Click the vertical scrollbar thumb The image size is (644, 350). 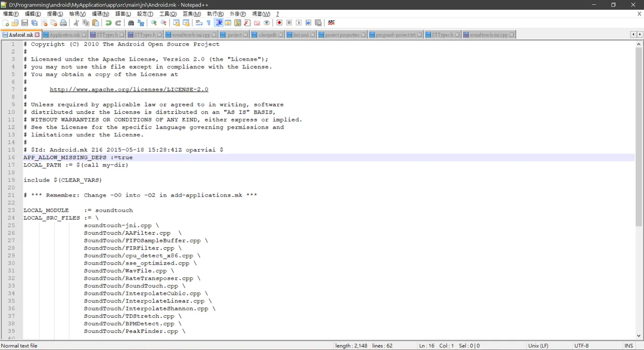pyautogui.click(x=639, y=134)
